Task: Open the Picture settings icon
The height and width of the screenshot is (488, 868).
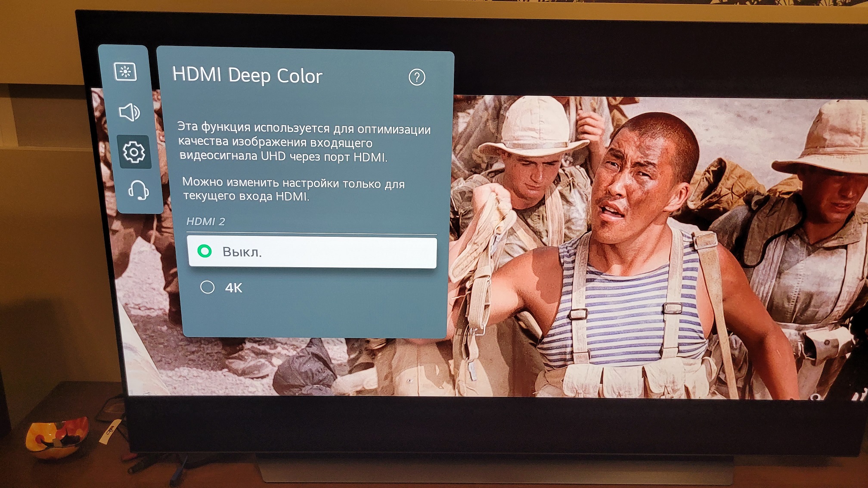Action: 125,72
